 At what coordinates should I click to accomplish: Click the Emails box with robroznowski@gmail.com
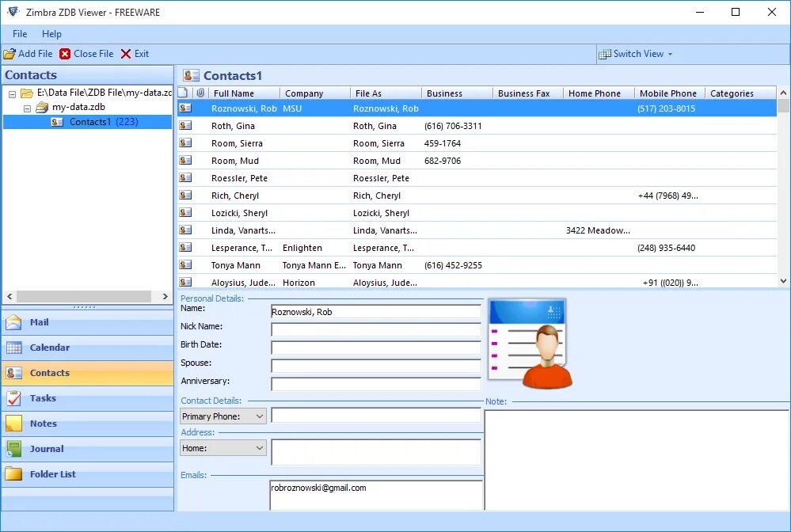(376, 495)
